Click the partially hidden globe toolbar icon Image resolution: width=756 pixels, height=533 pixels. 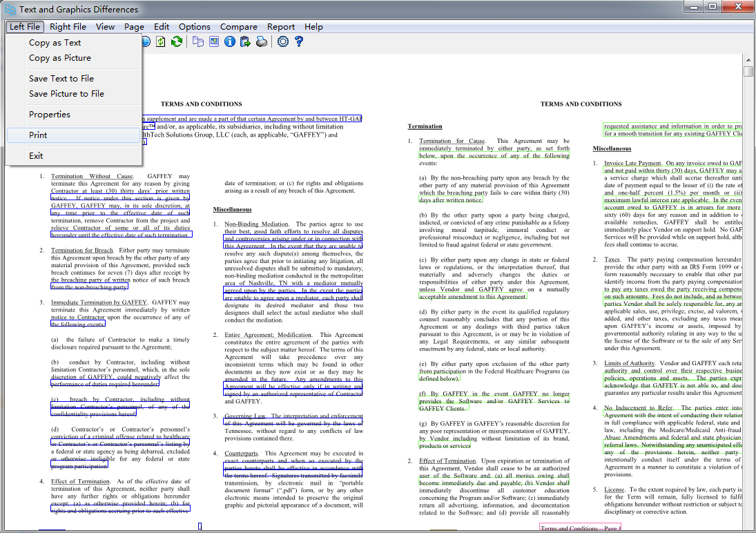click(x=146, y=42)
